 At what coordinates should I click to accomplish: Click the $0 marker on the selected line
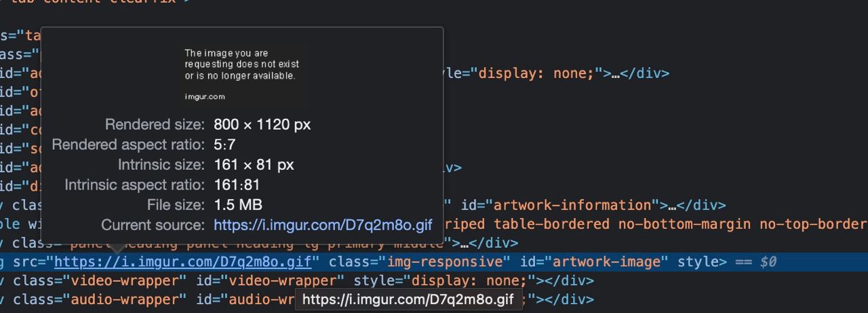pyautogui.click(x=768, y=261)
